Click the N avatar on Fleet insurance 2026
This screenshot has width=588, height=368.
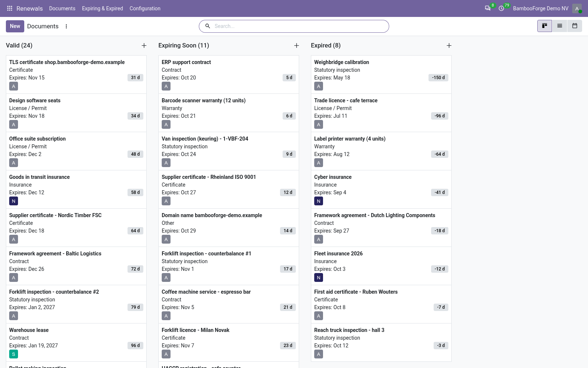(319, 277)
